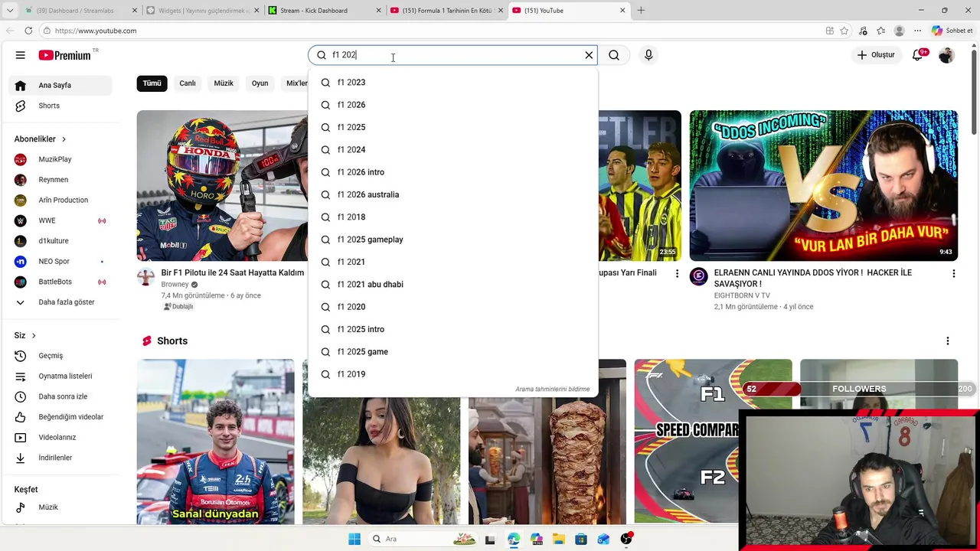The image size is (980, 551).
Task: Open Shorts shelf options menu
Action: point(947,341)
